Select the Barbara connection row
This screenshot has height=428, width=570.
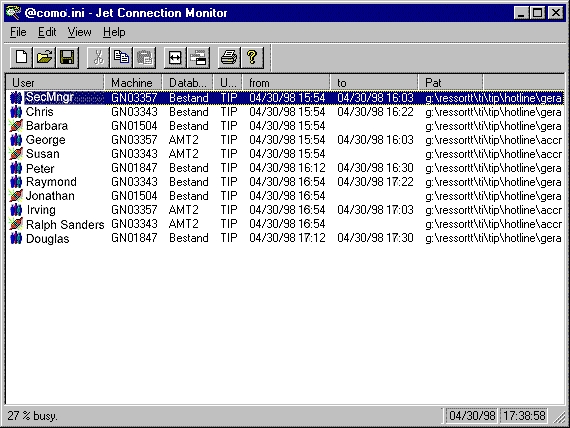(285, 126)
